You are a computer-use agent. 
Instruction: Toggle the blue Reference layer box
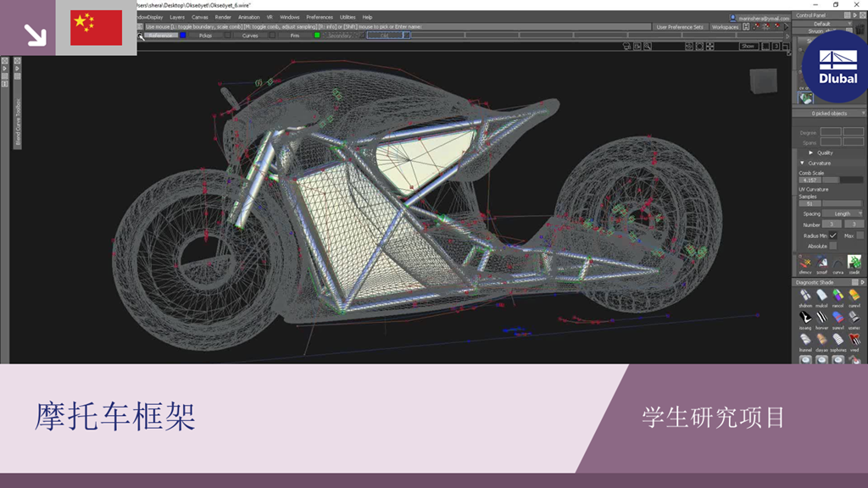tap(183, 36)
